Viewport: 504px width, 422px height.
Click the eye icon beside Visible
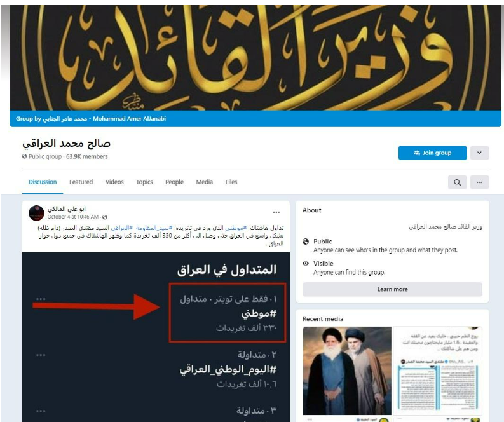306,264
